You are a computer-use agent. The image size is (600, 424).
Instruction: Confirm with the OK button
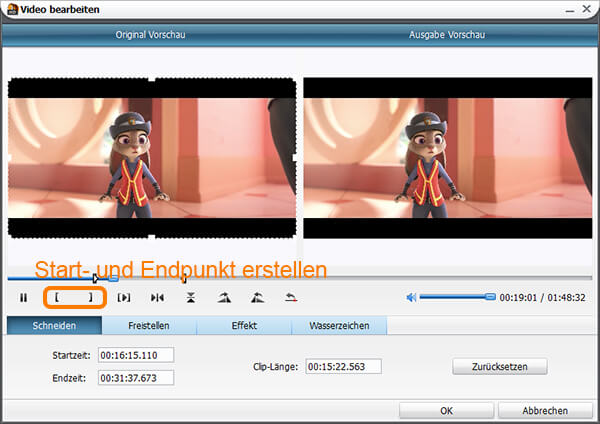coord(446,411)
